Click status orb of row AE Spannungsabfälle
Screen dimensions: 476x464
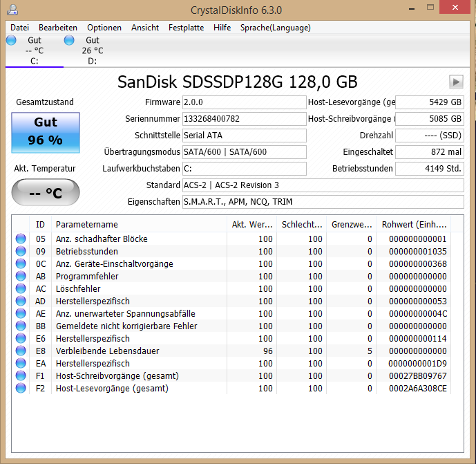[21, 313]
